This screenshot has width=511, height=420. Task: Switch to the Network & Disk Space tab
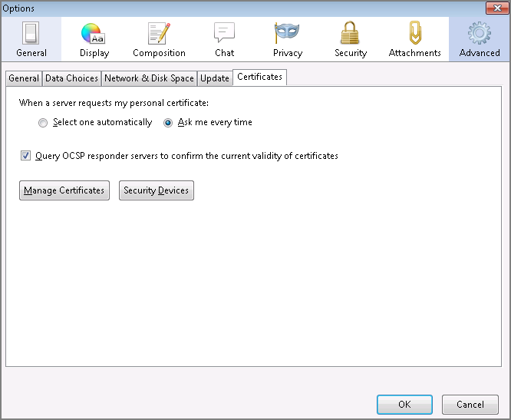click(150, 78)
